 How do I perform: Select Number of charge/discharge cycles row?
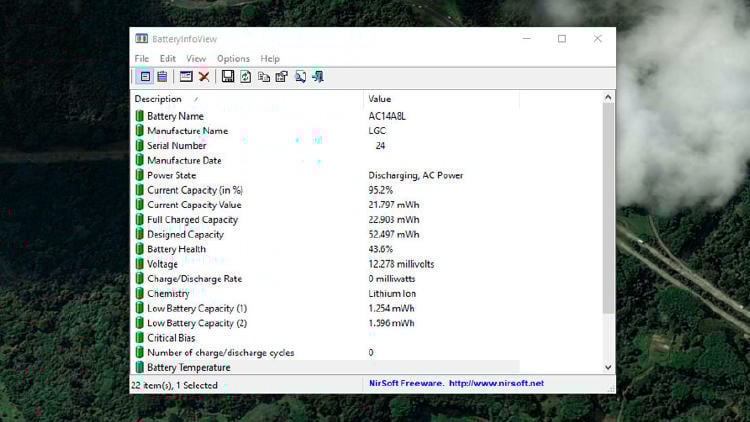point(325,353)
